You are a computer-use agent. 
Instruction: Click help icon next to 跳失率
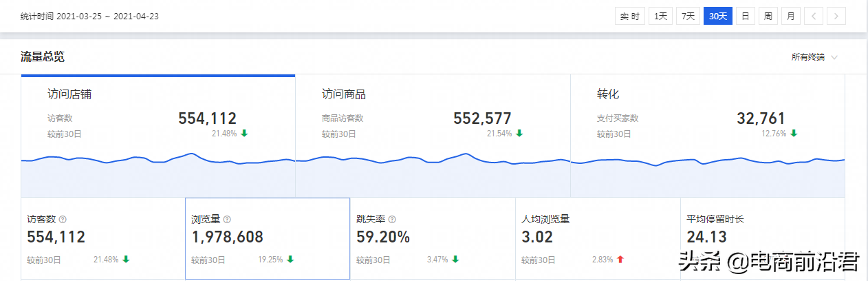[x=392, y=220]
